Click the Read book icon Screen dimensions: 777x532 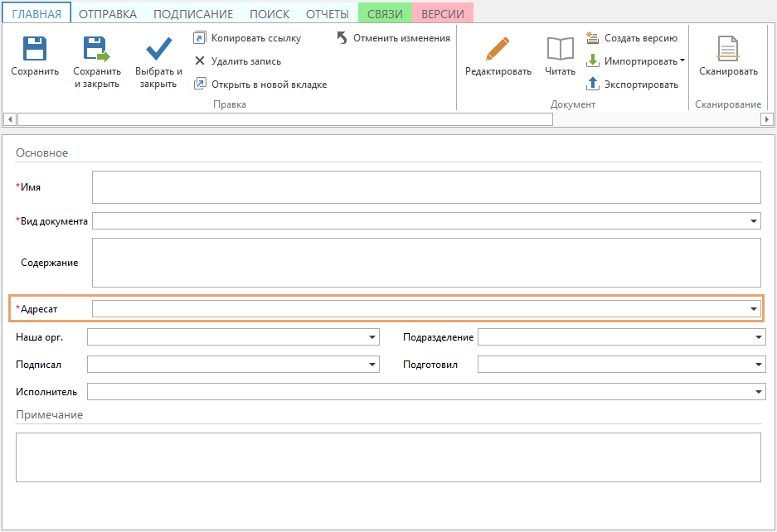point(560,50)
